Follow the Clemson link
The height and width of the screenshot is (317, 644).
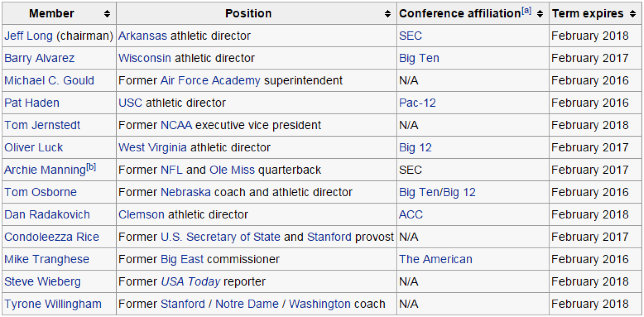(141, 215)
